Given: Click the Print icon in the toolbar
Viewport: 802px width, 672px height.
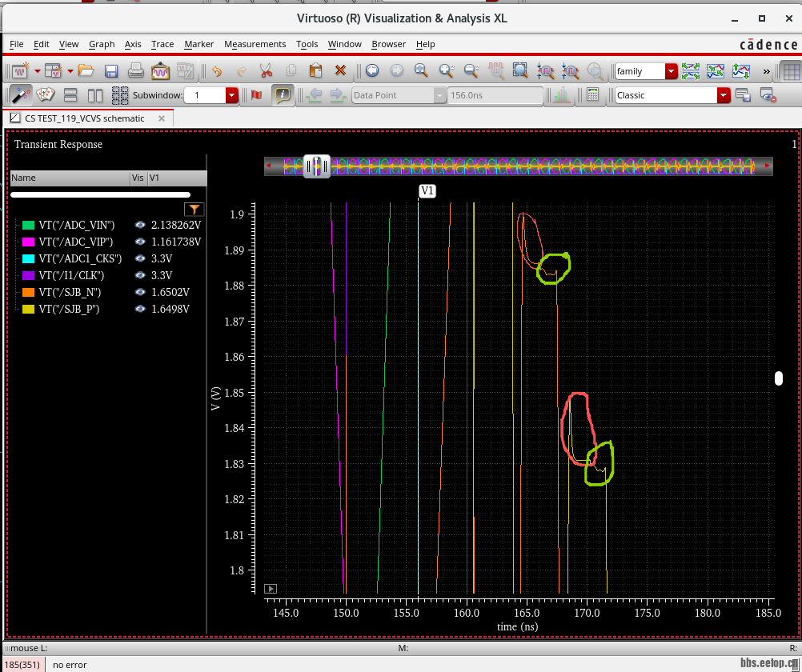Looking at the screenshot, I should pos(136,71).
